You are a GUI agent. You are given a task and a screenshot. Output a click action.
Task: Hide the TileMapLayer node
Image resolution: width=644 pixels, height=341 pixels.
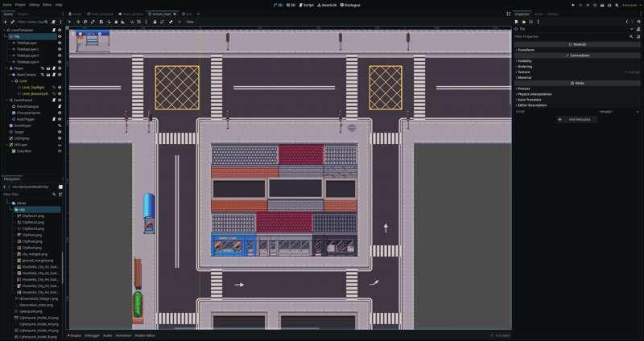point(60,43)
